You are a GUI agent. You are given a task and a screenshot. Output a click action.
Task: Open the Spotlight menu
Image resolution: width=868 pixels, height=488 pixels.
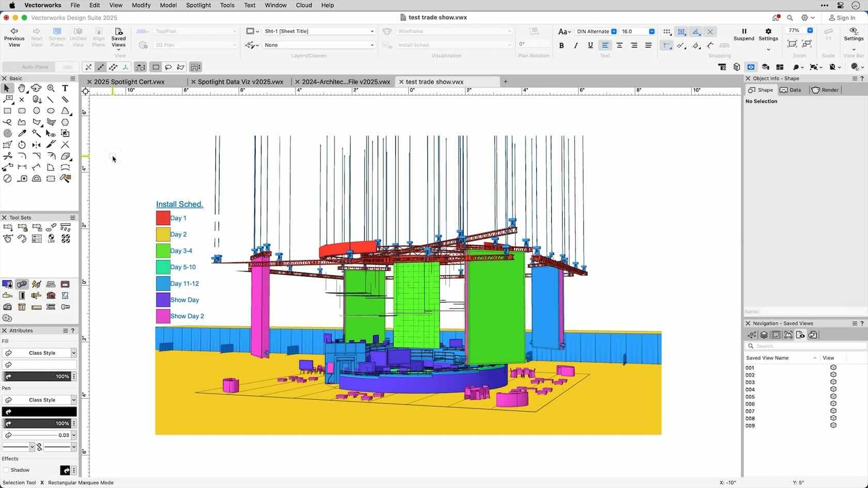pyautogui.click(x=198, y=5)
